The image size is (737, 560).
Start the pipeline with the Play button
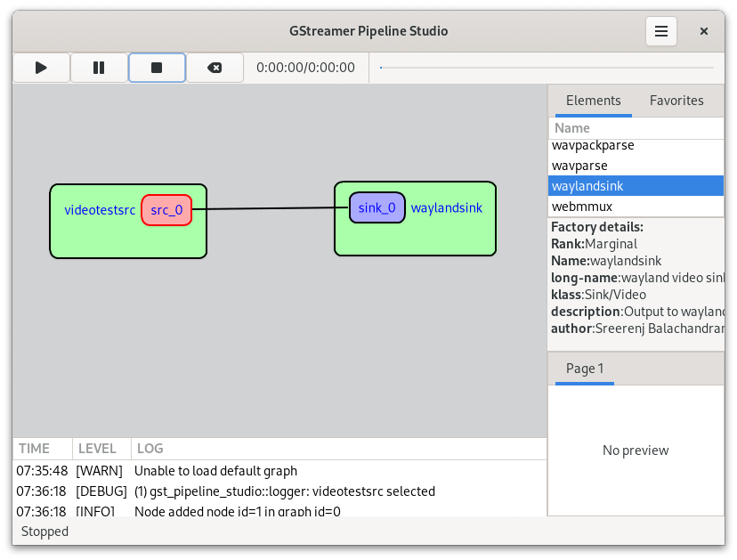tap(41, 68)
